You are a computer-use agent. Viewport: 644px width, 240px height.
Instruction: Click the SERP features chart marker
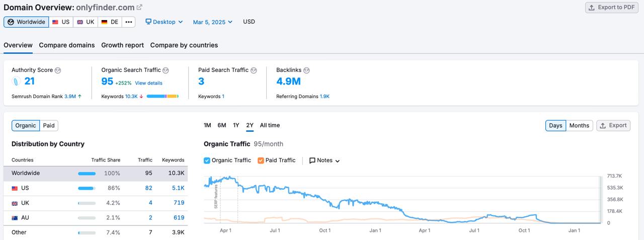pyautogui.click(x=216, y=197)
